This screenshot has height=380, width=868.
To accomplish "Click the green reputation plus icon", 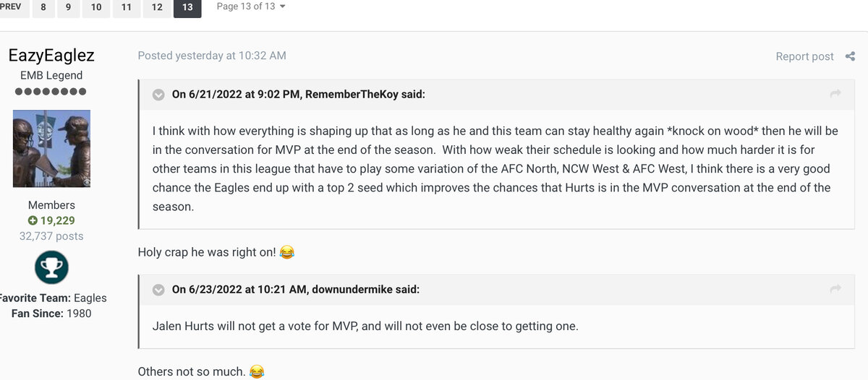I will click(33, 220).
